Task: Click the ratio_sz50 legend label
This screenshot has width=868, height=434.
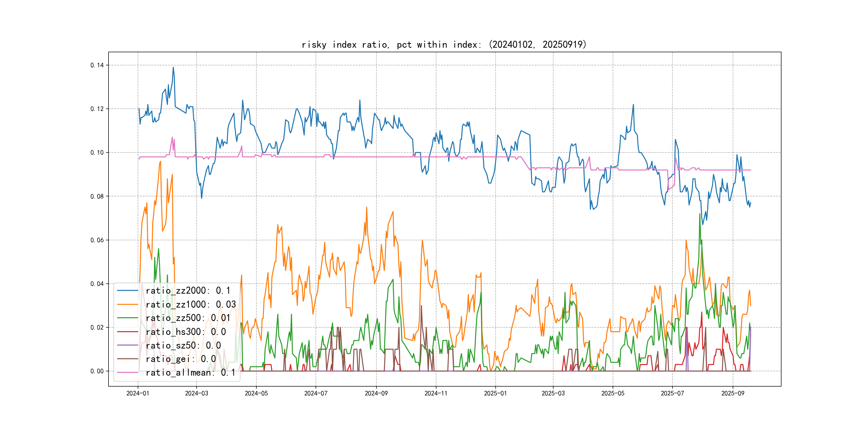Action: click(x=183, y=345)
